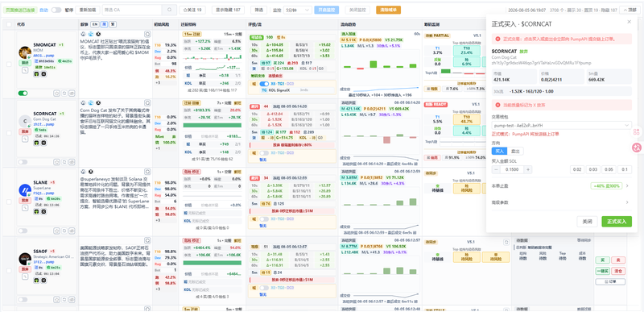Viewport: 644px width, 312px height.
Task: Select the 买入 direction tab
Action: pos(499,152)
